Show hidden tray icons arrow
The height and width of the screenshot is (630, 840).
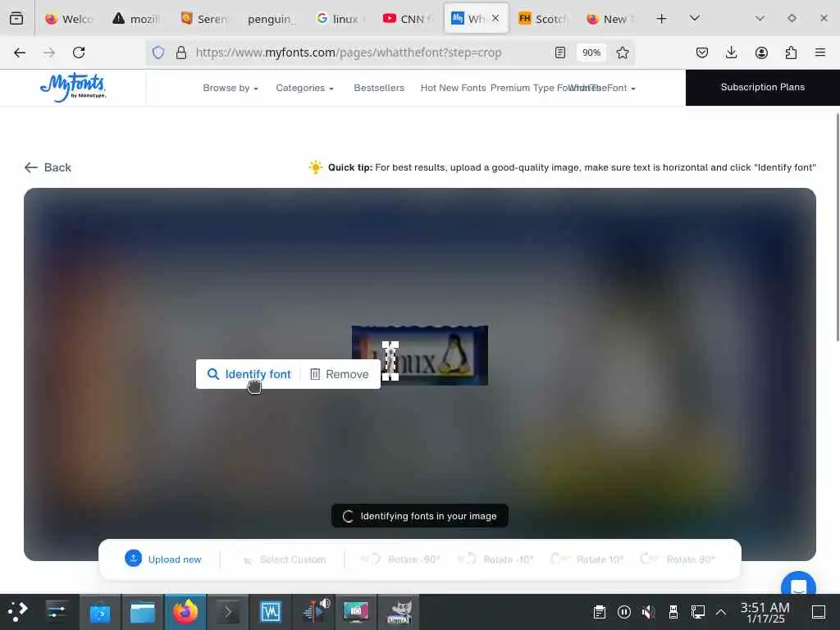(721, 612)
